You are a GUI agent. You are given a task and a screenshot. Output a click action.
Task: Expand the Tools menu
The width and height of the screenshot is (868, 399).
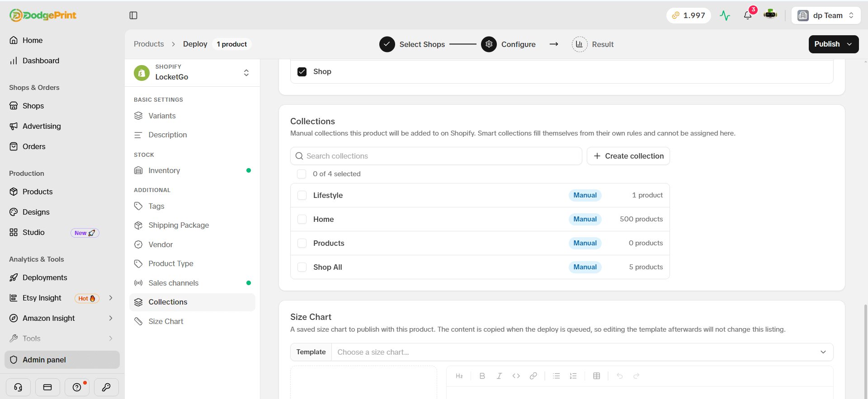pyautogui.click(x=111, y=338)
